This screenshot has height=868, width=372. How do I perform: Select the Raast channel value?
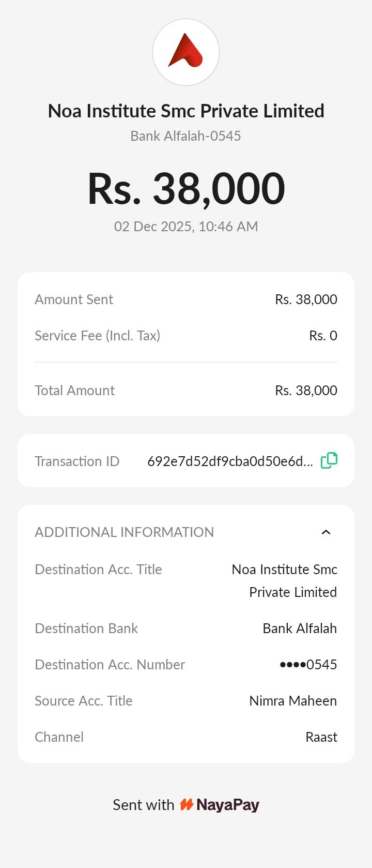(321, 737)
